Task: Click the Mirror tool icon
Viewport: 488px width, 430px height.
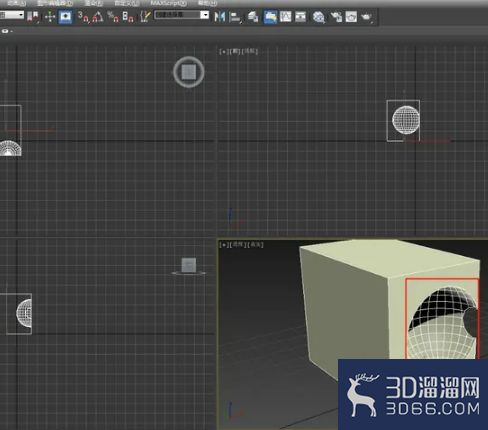Action: pos(220,16)
